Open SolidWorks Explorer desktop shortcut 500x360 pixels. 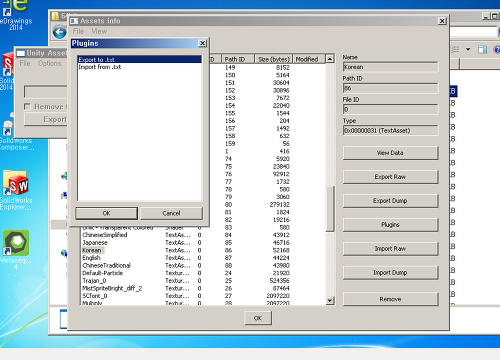tap(16, 190)
